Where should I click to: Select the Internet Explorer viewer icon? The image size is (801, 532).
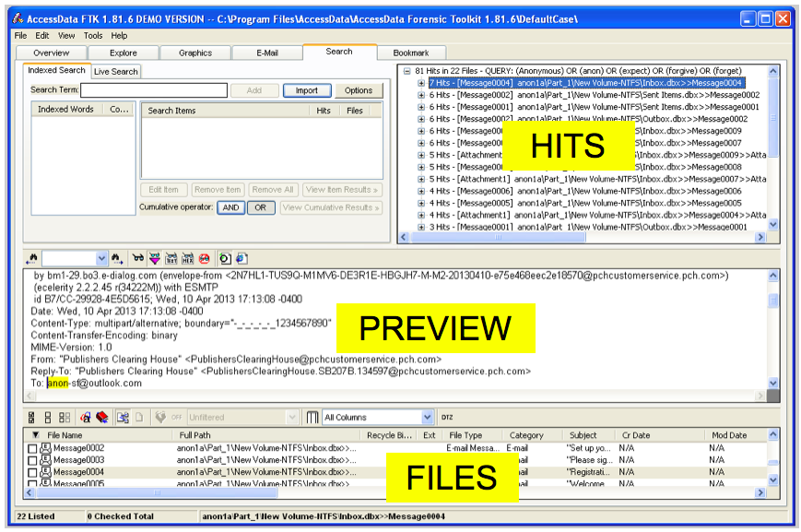point(241,258)
